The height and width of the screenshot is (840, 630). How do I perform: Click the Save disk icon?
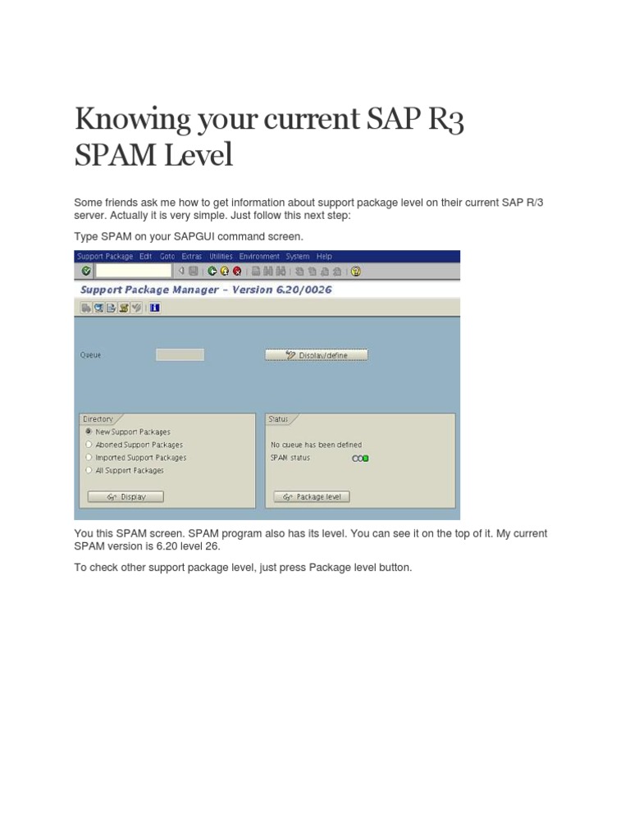(194, 271)
